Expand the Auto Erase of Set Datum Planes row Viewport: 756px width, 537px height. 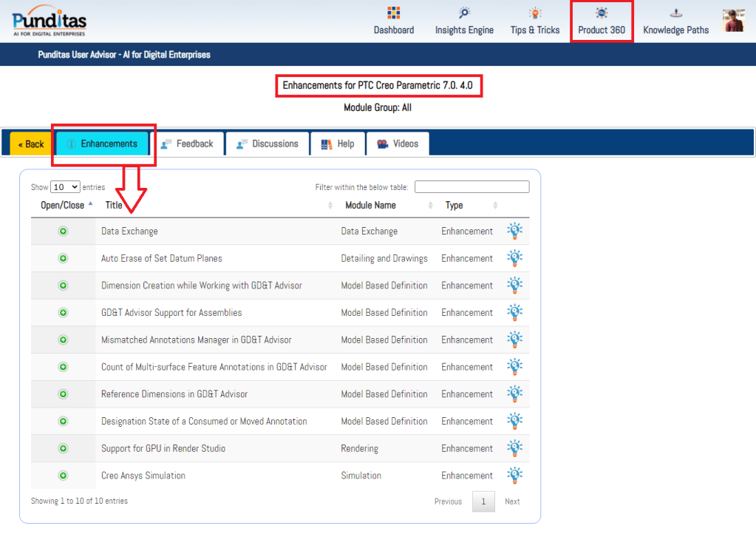63,258
